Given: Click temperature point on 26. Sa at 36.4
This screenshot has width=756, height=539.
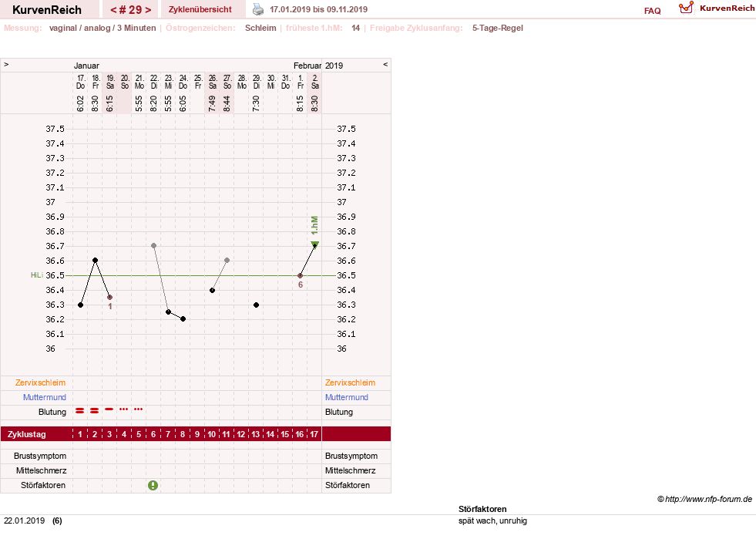Looking at the screenshot, I should tap(212, 291).
